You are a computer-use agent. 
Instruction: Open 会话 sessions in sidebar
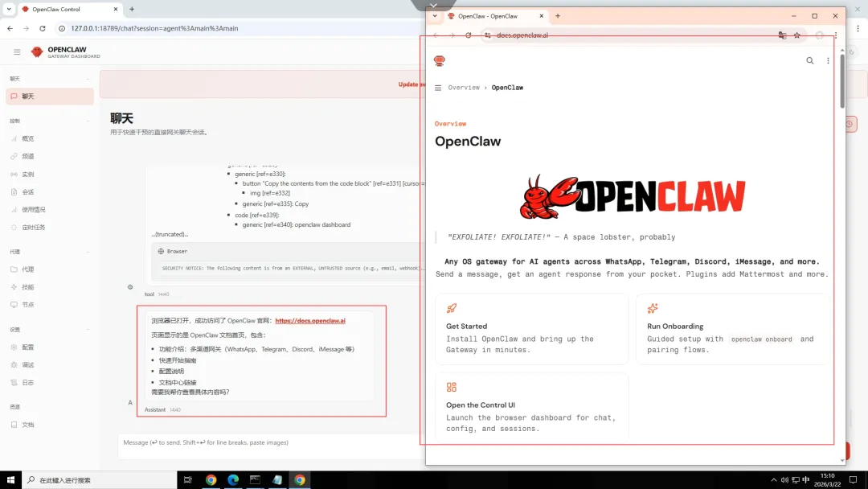tap(50, 191)
